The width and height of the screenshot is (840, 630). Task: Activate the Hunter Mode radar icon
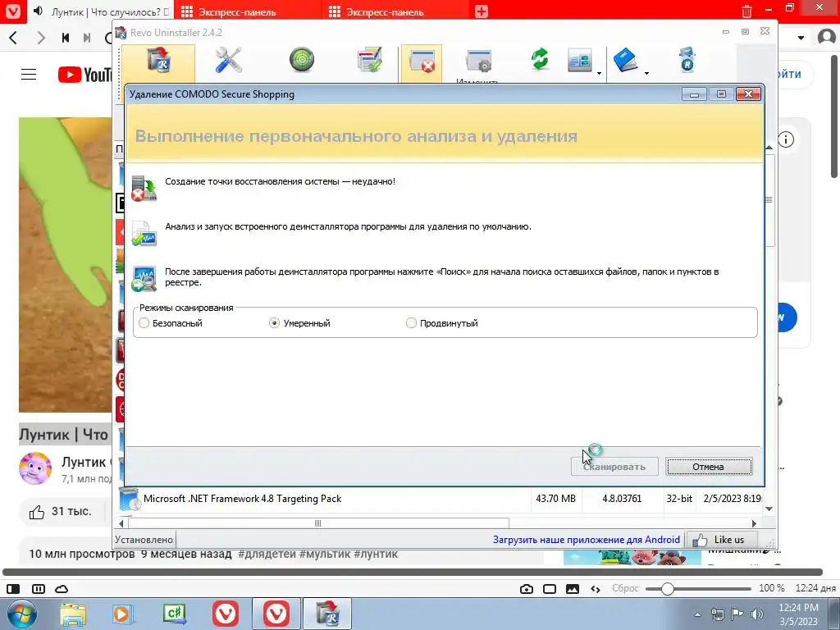tap(302, 59)
